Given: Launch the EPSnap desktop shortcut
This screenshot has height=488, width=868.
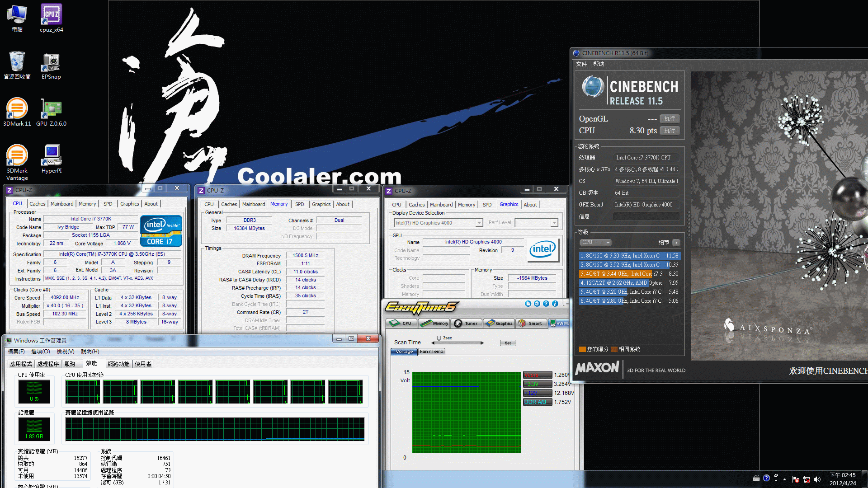Looking at the screenshot, I should pyautogui.click(x=51, y=66).
